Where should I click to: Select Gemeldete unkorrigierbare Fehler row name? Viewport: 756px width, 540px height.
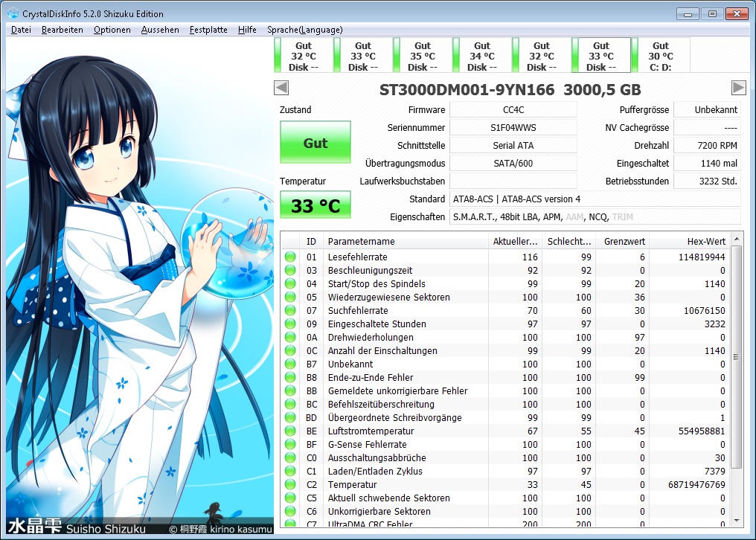click(x=398, y=391)
